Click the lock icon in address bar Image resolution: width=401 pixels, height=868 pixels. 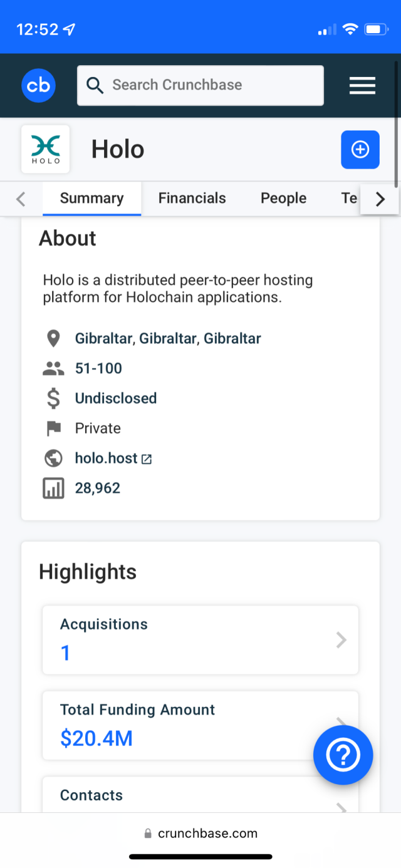pos(148,834)
